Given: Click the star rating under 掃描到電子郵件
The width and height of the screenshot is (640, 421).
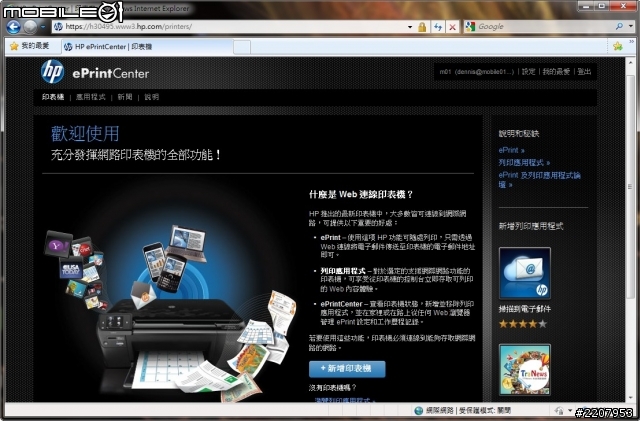Looking at the screenshot, I should 523,324.
